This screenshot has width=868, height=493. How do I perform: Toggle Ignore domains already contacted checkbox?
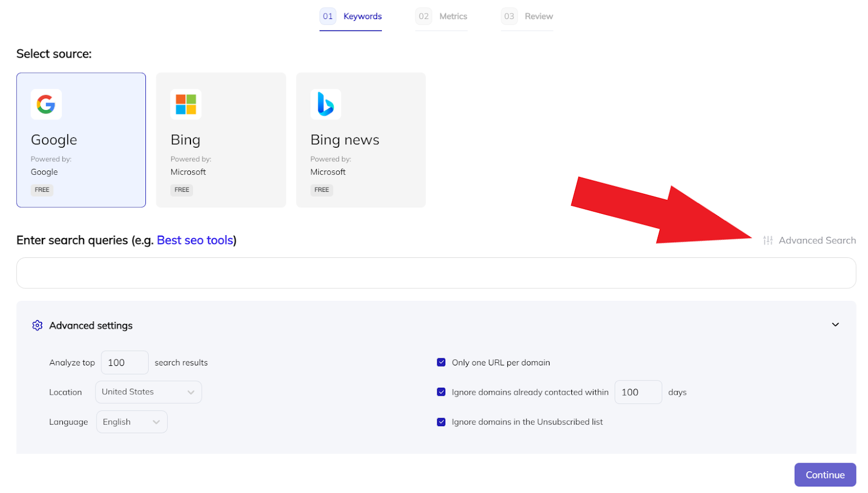point(441,392)
